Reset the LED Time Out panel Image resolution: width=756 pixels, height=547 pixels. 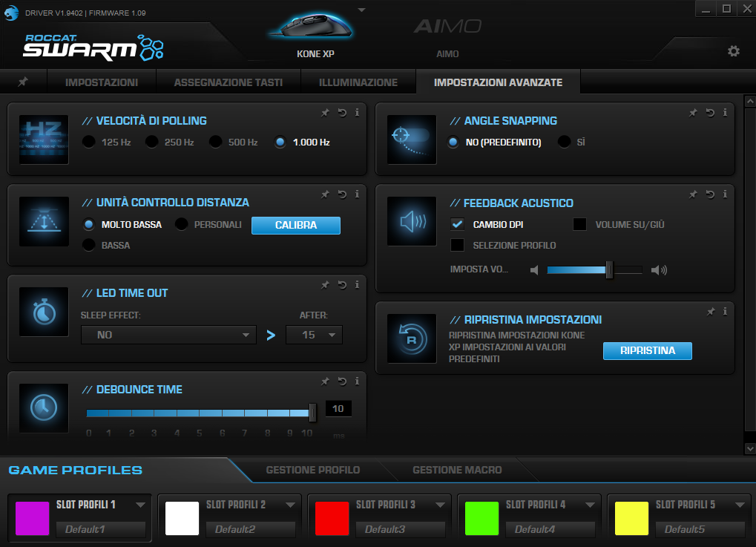tap(342, 284)
